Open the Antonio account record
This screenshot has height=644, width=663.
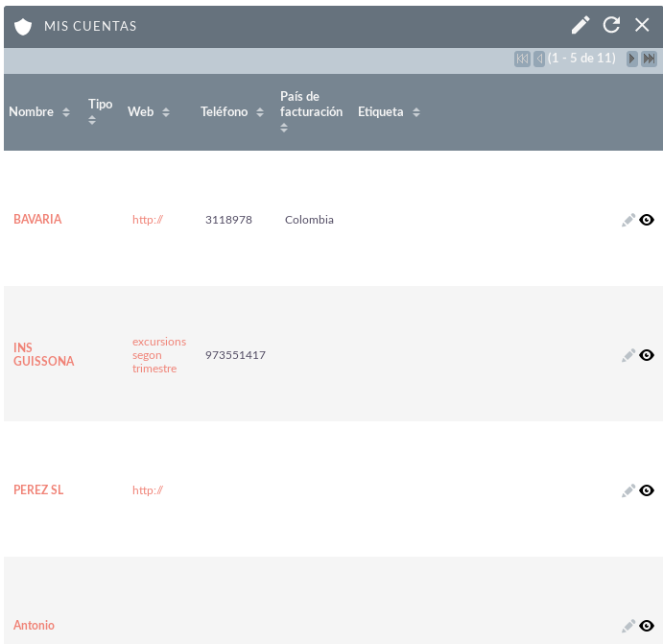coord(34,625)
